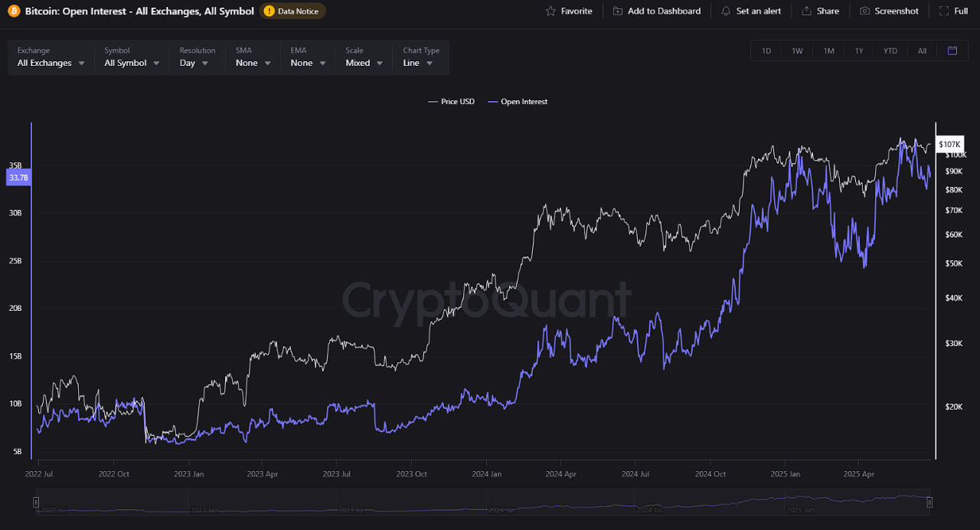
Task: Click the $20K right axis label
Action: point(955,407)
